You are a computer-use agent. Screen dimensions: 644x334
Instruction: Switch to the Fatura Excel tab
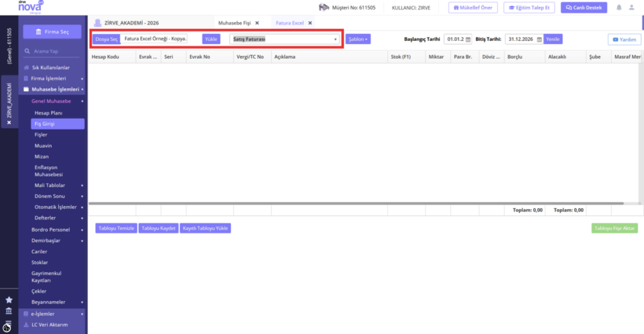pos(289,23)
